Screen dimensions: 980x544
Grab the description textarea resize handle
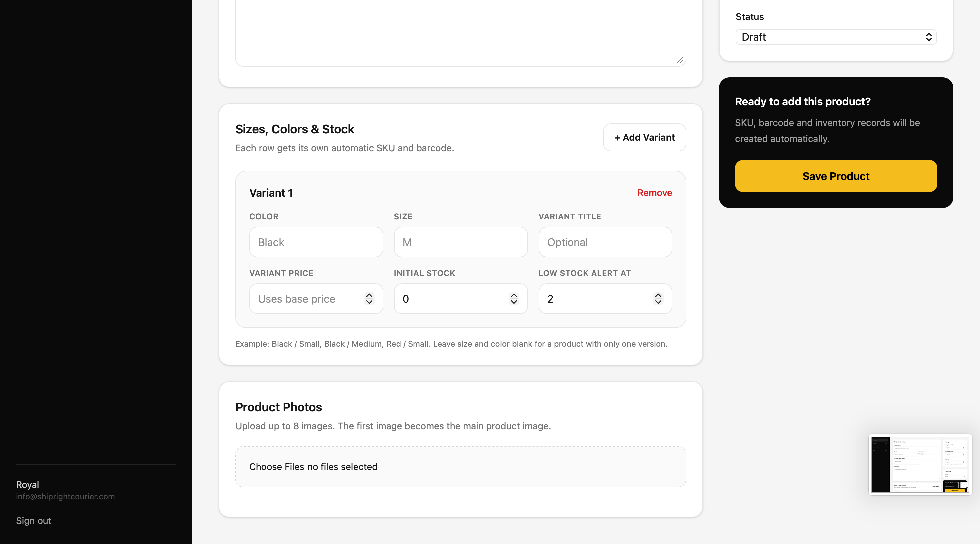tap(680, 60)
